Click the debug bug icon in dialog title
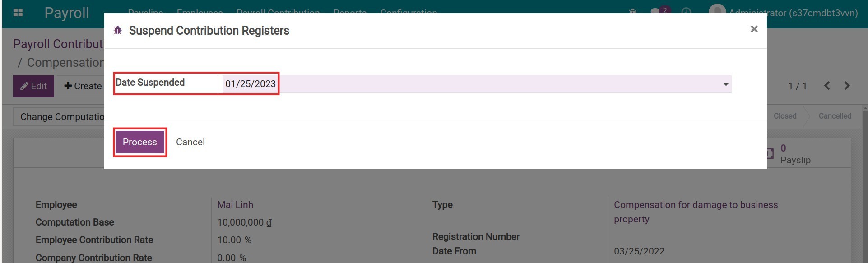868x263 pixels. pyautogui.click(x=118, y=31)
